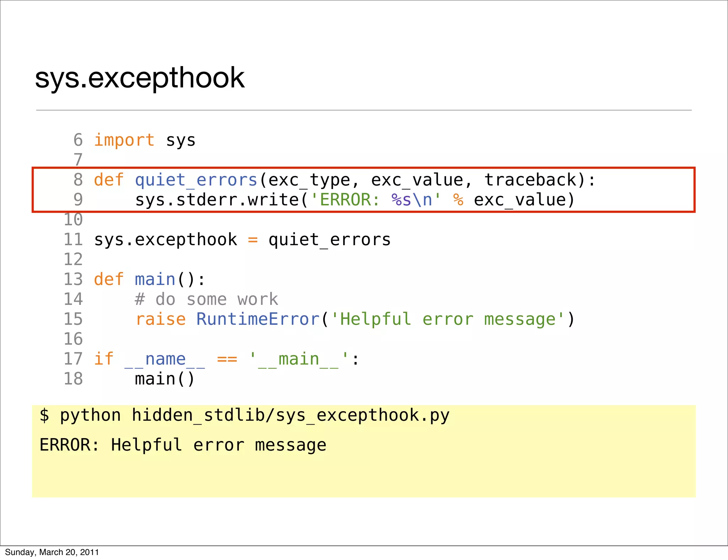Click '$ python hidden_stdlib/sys_excepthook.py' command

[x=245, y=415]
